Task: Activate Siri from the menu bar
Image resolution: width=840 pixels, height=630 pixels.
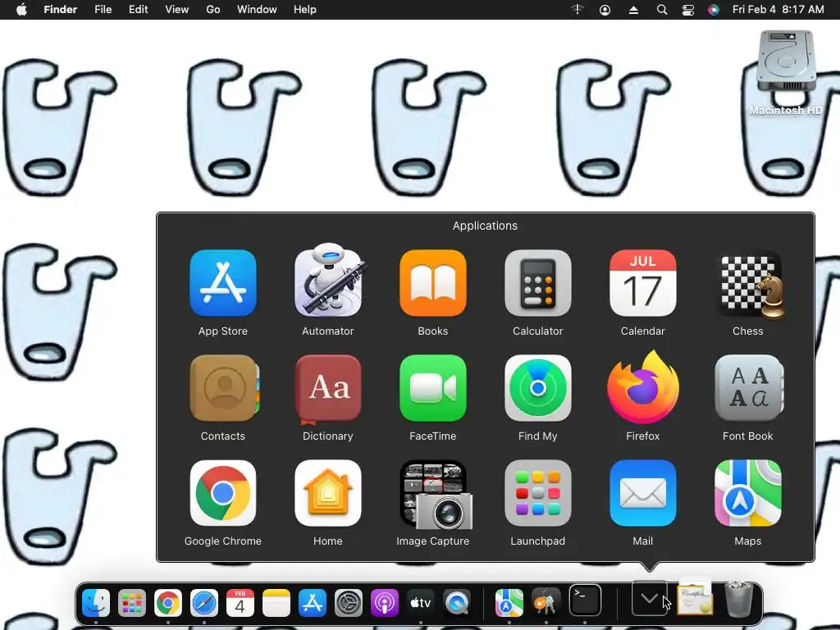Action: 714,10
